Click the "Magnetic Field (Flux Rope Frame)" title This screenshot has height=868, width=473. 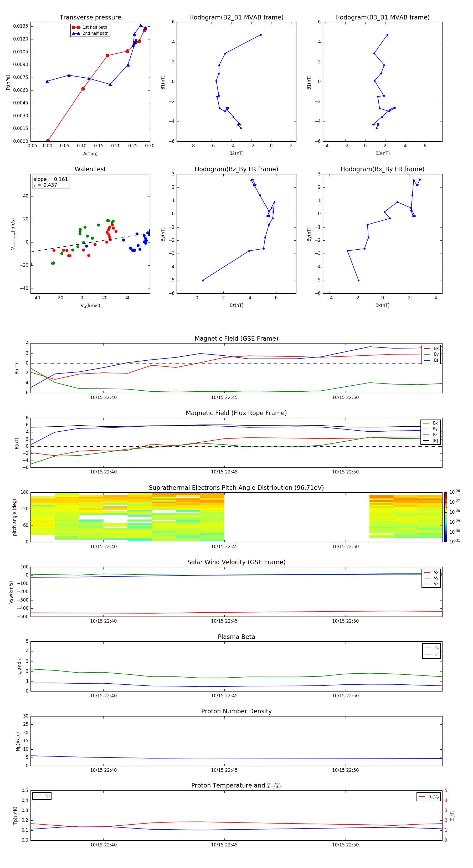click(x=236, y=413)
